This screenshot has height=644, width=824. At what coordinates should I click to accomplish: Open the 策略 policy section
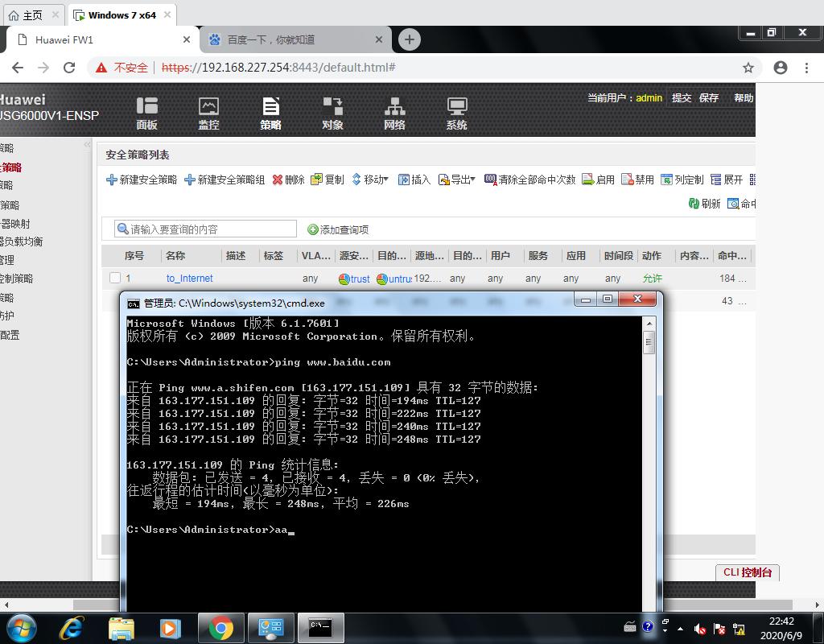tap(270, 113)
